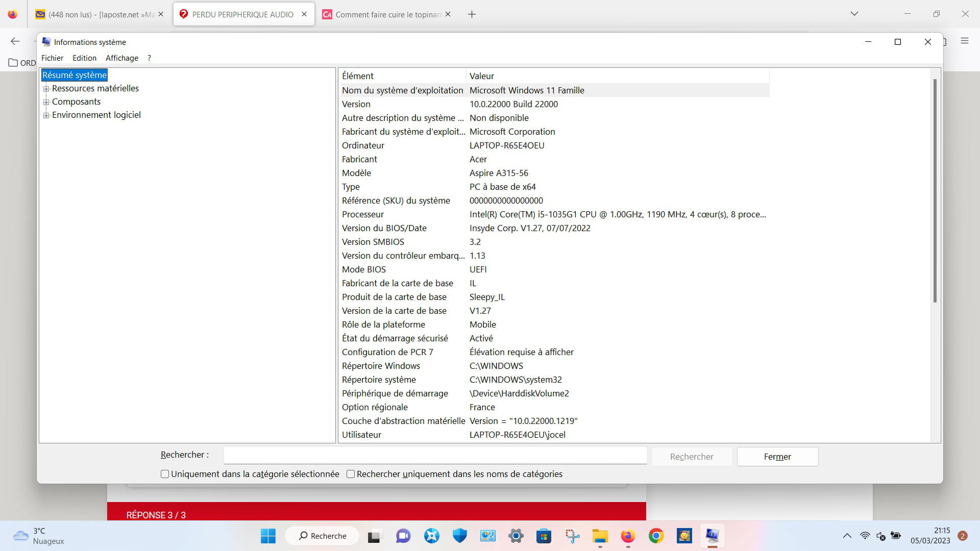Click the Fabricant value 'Acer'

pos(478,159)
